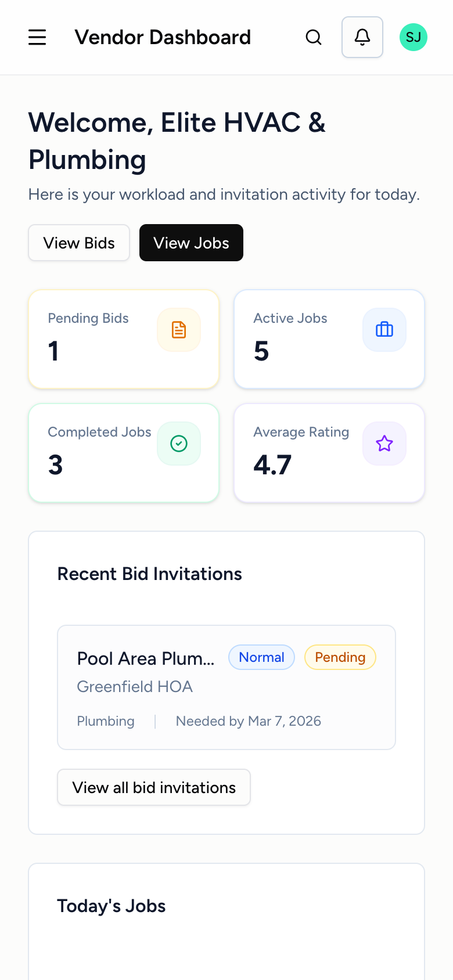Open the search icon
453x980 pixels.
(314, 37)
